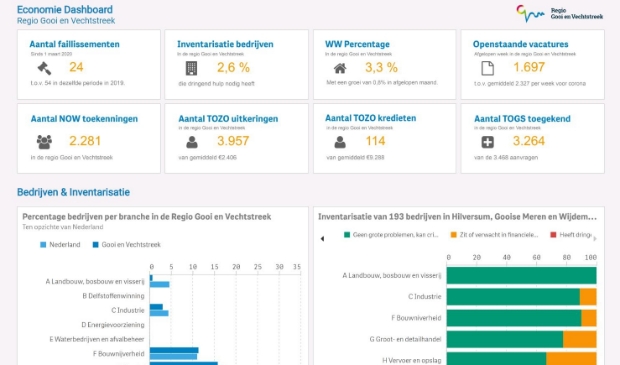Click the C Industrie orange bar segment

coord(588,297)
